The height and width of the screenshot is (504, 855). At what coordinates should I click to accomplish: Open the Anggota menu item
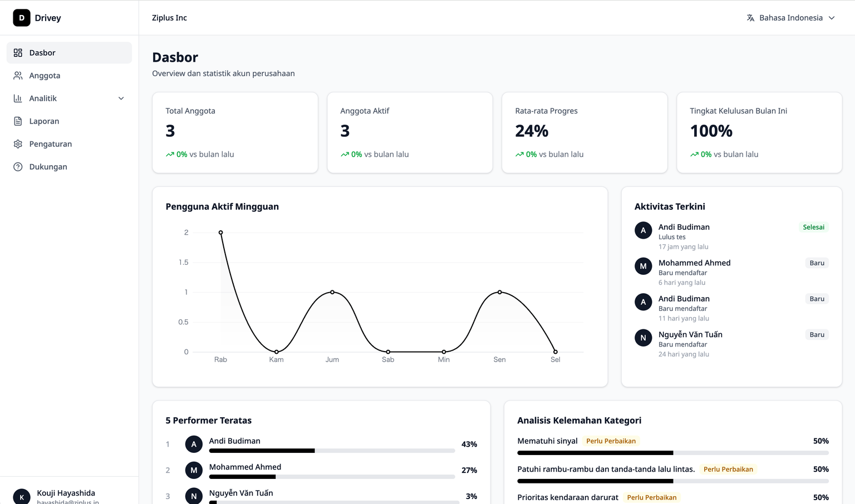coord(45,76)
